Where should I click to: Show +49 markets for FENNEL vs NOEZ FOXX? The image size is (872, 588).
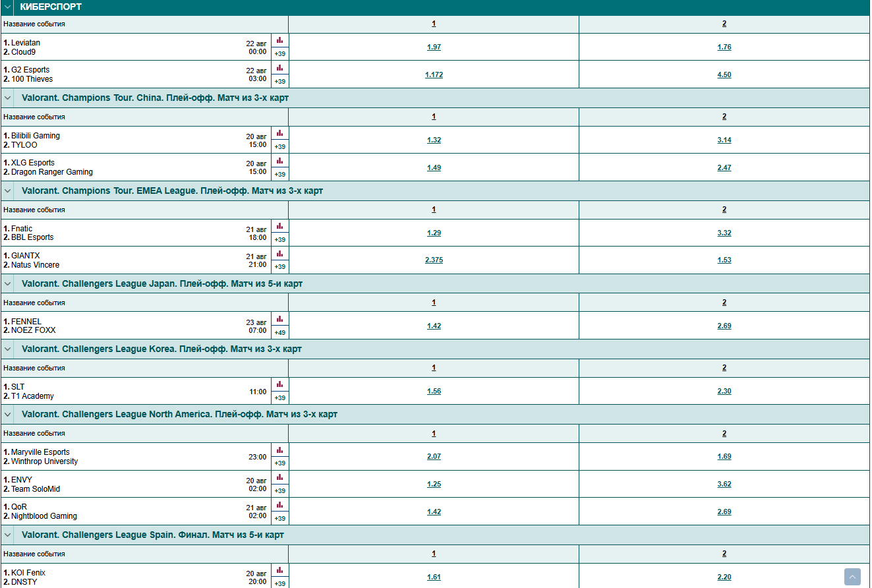tap(280, 333)
